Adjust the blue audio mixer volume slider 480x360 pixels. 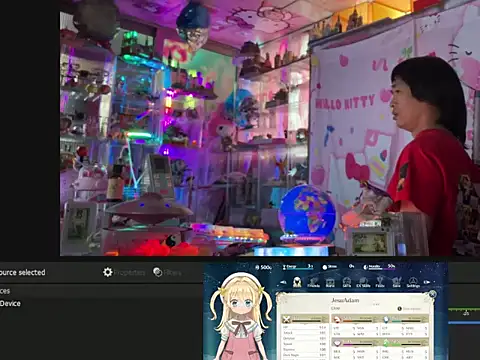coord(464,323)
